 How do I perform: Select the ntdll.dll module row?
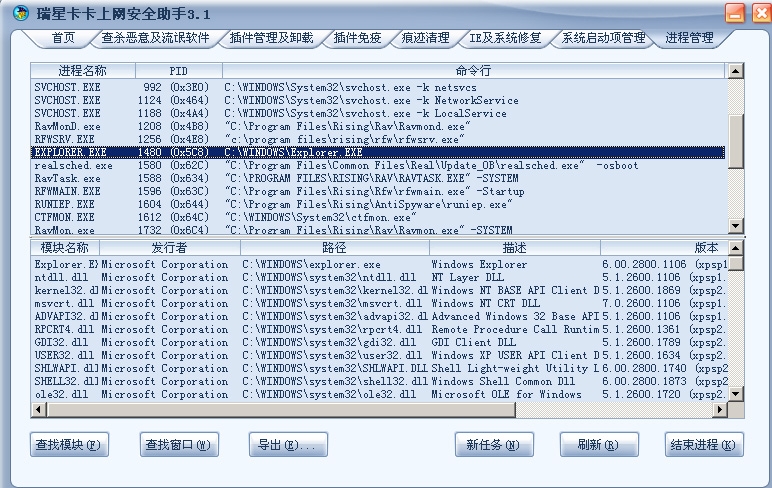380,277
